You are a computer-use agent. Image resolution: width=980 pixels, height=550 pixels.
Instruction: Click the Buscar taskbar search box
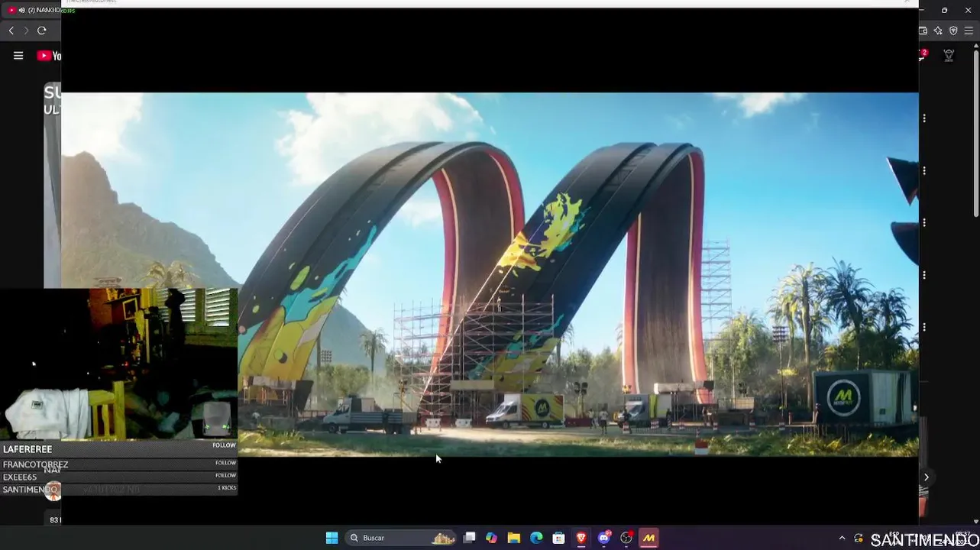click(402, 538)
